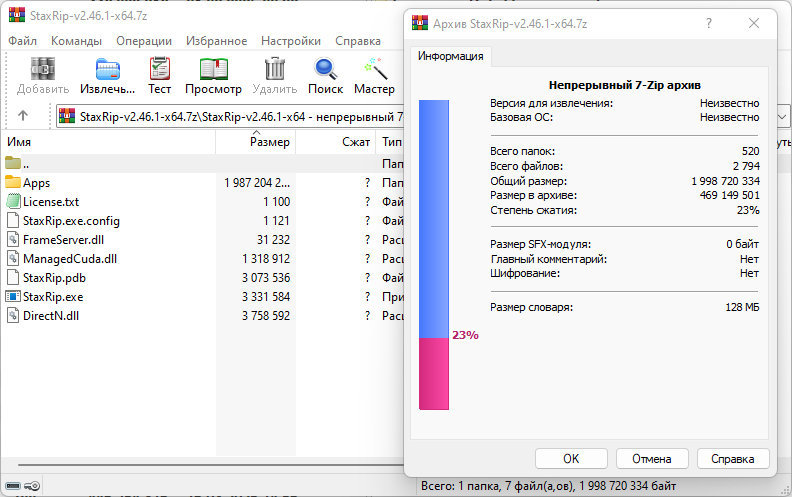Click the DirectN.dll file icon
Image resolution: width=792 pixels, height=497 pixels.
pyautogui.click(x=13, y=315)
